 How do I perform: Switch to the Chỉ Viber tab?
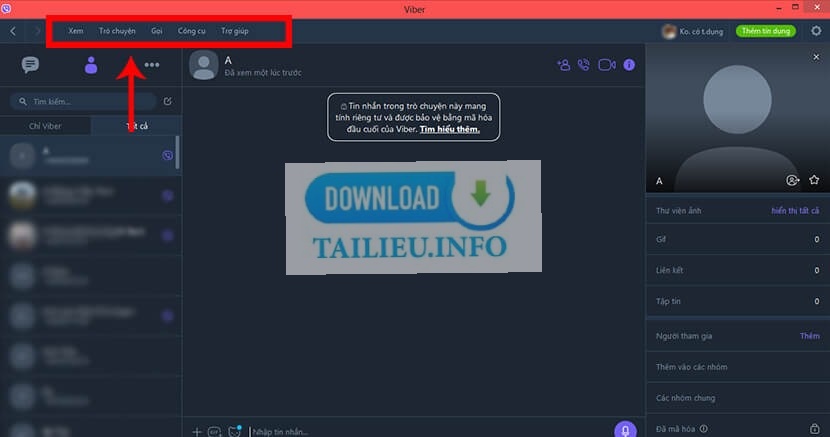point(45,126)
